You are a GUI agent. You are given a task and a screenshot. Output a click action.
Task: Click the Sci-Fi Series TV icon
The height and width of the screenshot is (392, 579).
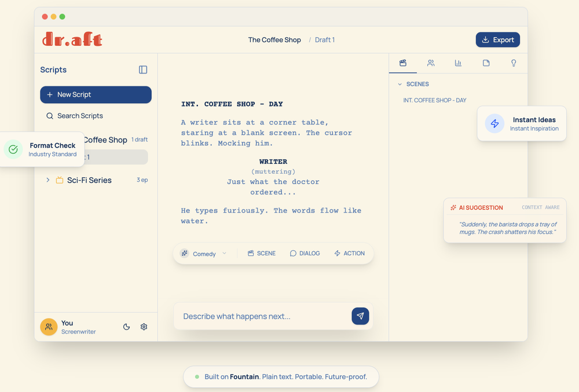(60, 180)
